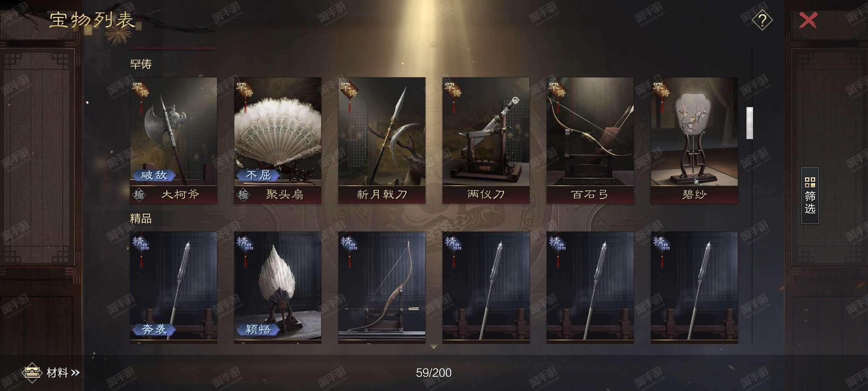Click the up arrow above the list
Screen dimensions: 868x391
pyautogui.click(x=434, y=44)
